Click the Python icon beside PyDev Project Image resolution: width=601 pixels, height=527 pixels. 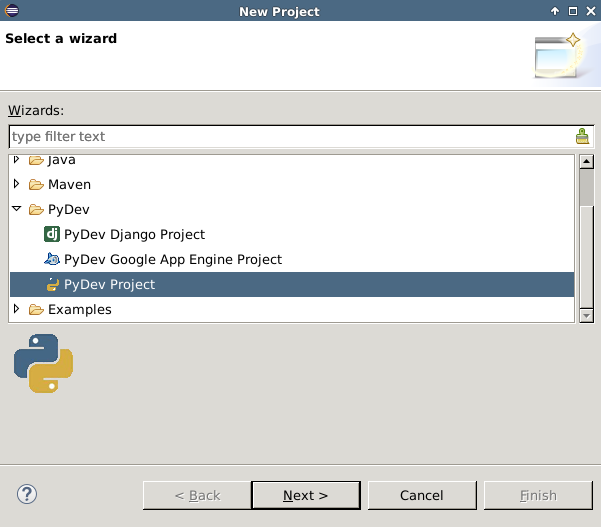52,284
